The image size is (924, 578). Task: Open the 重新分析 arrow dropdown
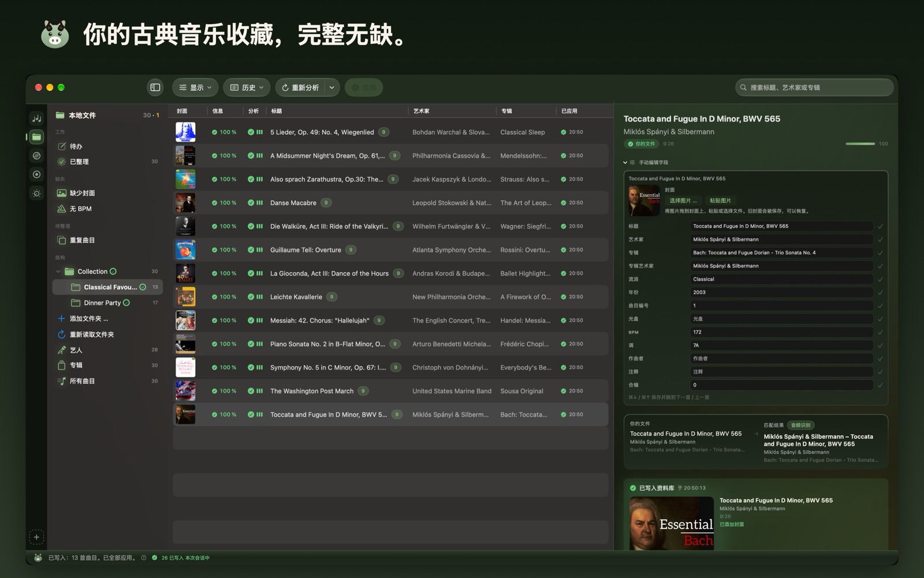pos(332,87)
